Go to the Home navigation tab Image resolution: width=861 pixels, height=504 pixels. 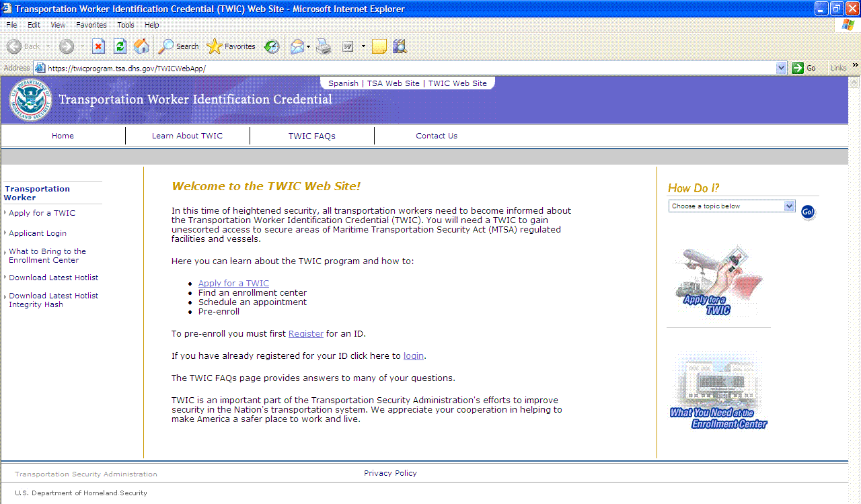[63, 136]
